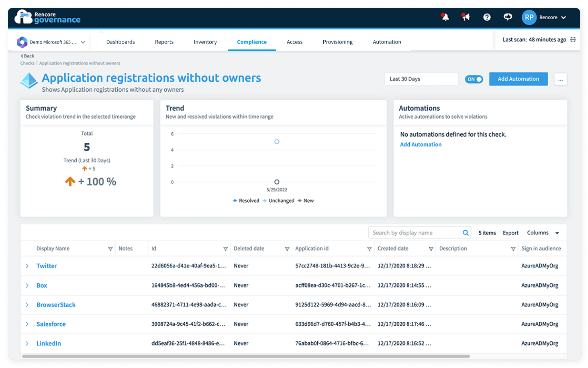Click the Back link
The width and height of the screenshot is (588, 368).
27,56
